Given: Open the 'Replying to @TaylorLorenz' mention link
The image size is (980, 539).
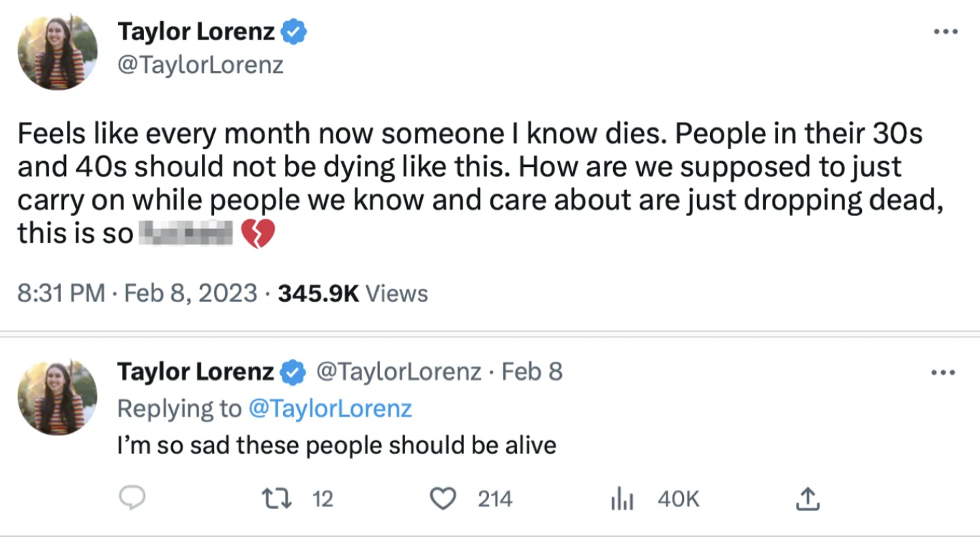Looking at the screenshot, I should pos(329,408).
